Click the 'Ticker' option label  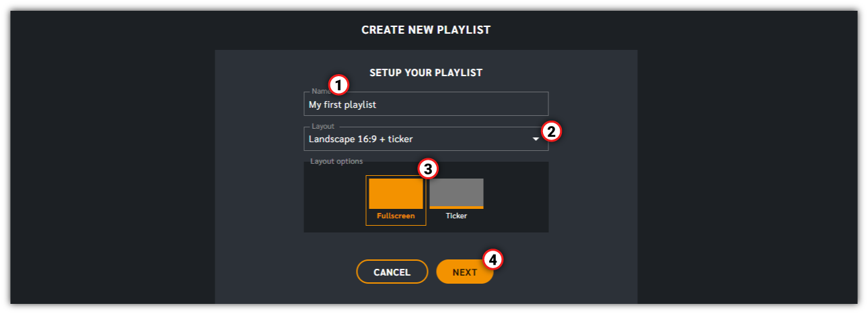point(456,216)
